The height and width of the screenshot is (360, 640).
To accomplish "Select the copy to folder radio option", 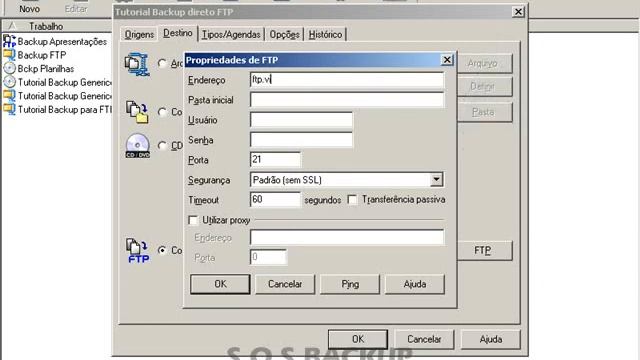I will tap(162, 112).
